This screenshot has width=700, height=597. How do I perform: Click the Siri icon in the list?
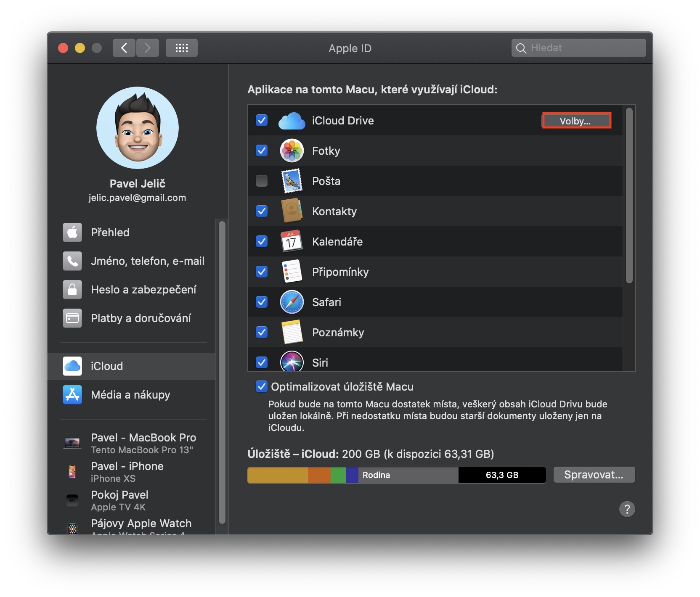point(292,362)
